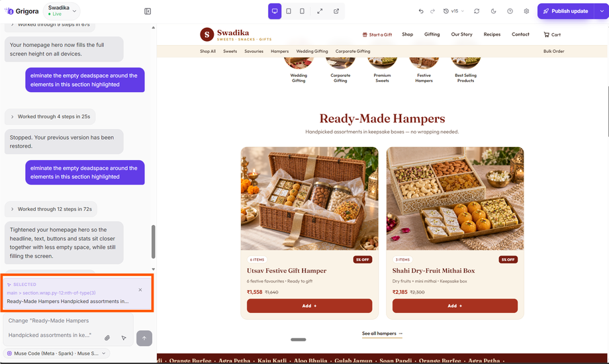
Task: Click Bulk Order link
Action: (x=553, y=51)
